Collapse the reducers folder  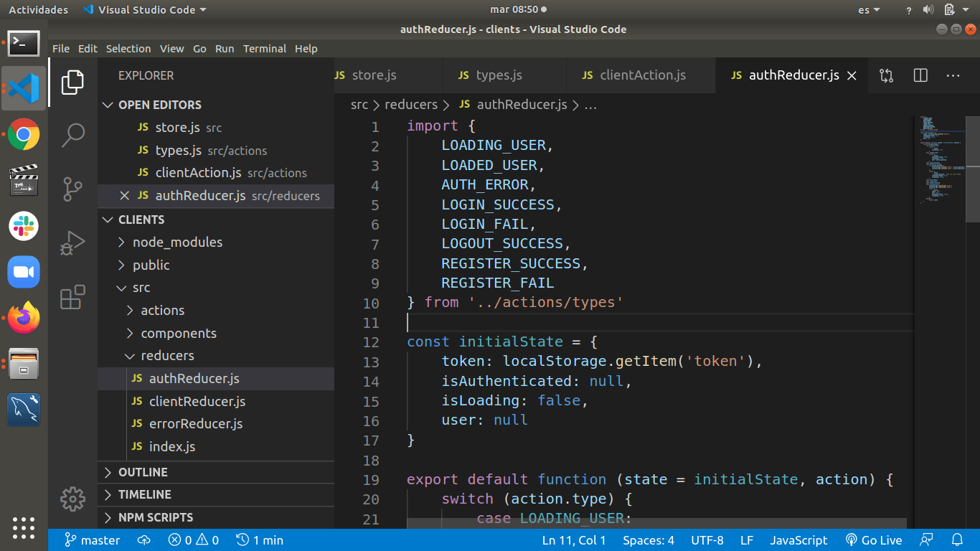coord(167,356)
